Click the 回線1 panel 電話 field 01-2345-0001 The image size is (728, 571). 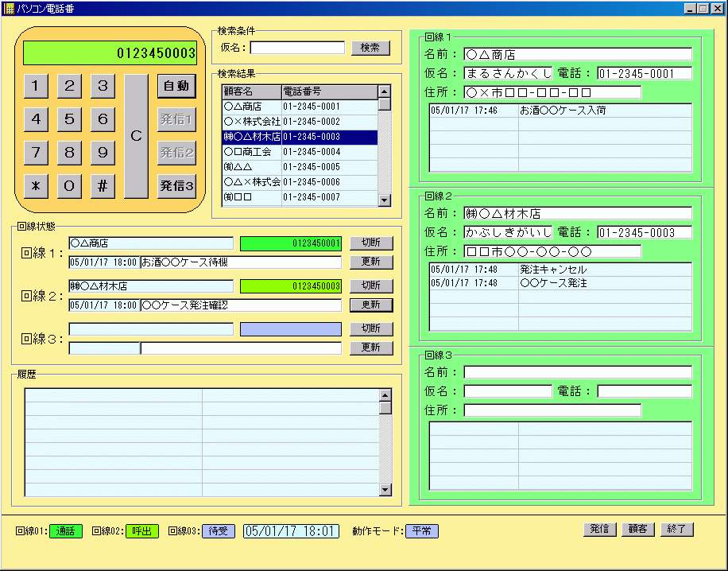(645, 73)
